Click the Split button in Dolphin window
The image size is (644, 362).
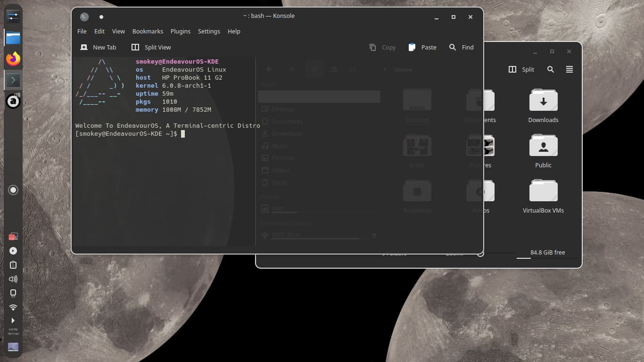521,69
